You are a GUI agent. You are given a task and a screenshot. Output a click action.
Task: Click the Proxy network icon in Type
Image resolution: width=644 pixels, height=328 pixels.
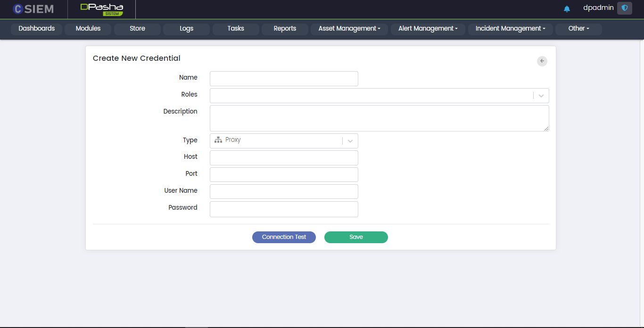tap(218, 140)
